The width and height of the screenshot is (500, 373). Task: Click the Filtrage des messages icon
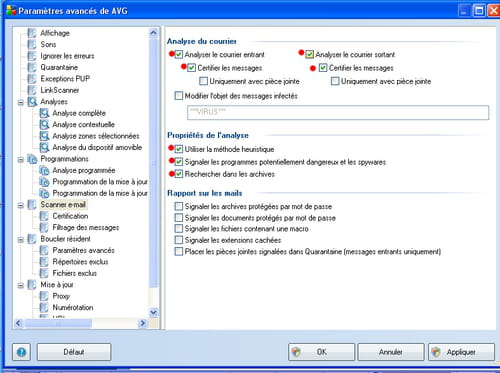[x=44, y=227]
